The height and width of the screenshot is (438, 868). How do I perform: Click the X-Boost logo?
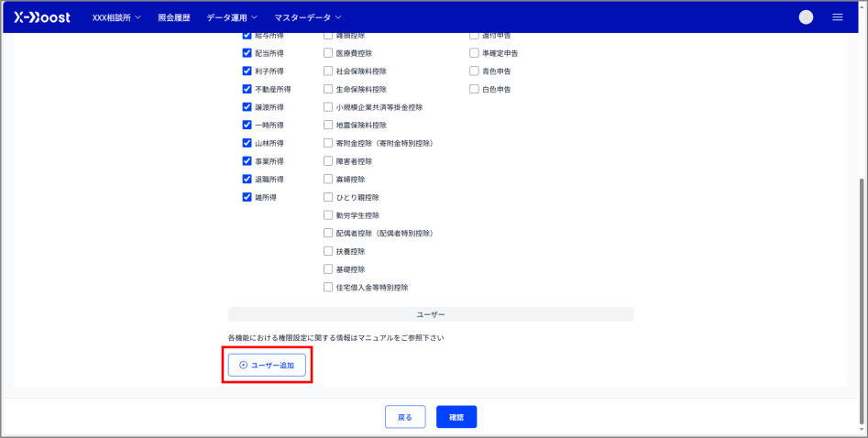42,17
